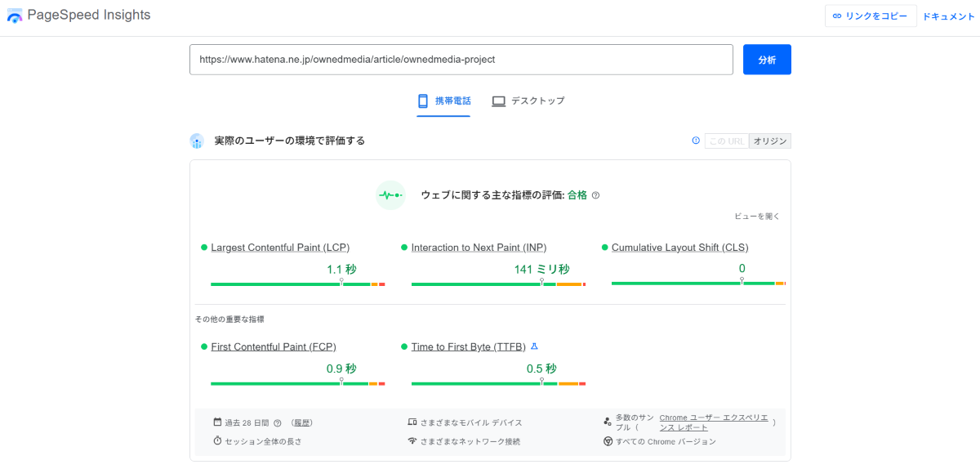980x469 pixels.
Task: Click the さまざまなモバイル デバイス text
Action: point(471,422)
